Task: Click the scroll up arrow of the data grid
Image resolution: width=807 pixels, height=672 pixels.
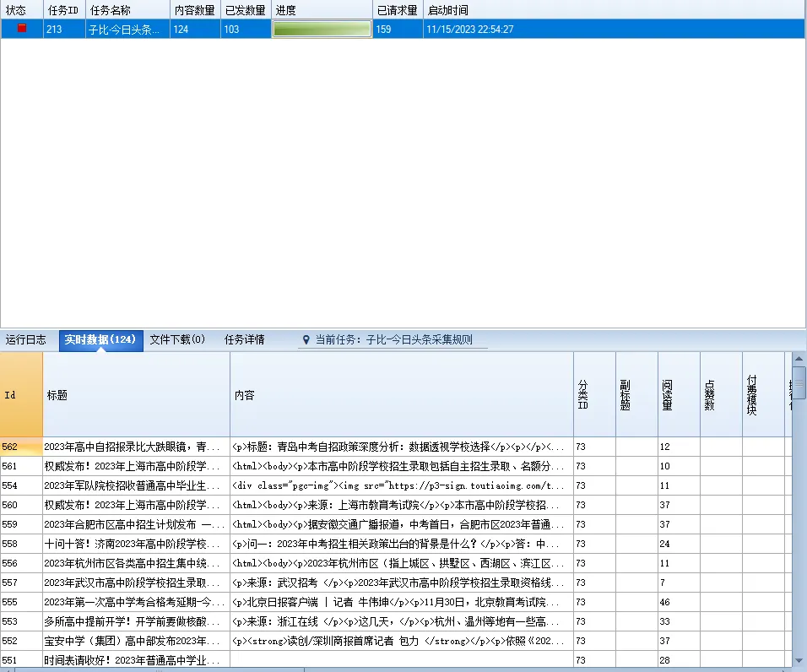Action: 799,359
